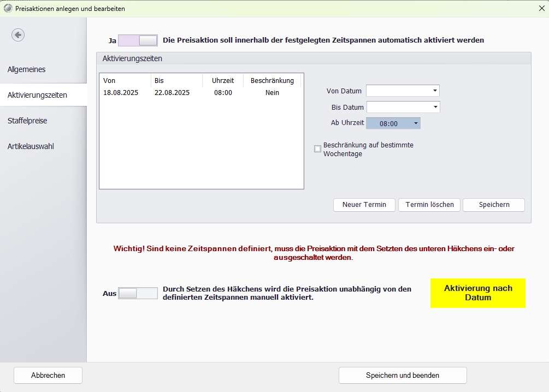Click Speichern in the Aktivierungszeiten panel

[494, 205]
